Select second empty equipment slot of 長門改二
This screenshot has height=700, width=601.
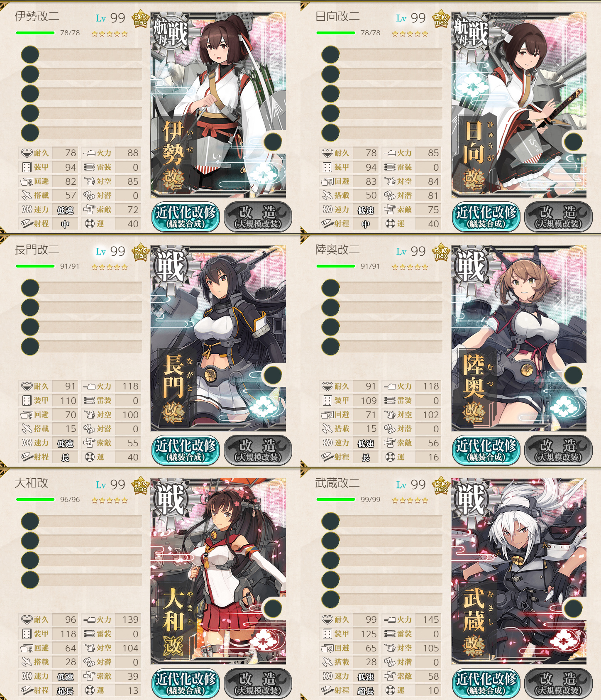click(81, 307)
